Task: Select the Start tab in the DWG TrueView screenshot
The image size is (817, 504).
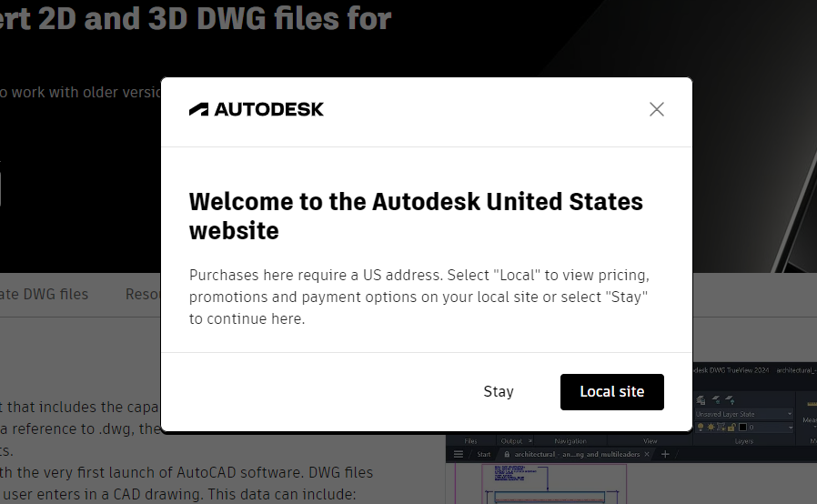Action: point(483,454)
